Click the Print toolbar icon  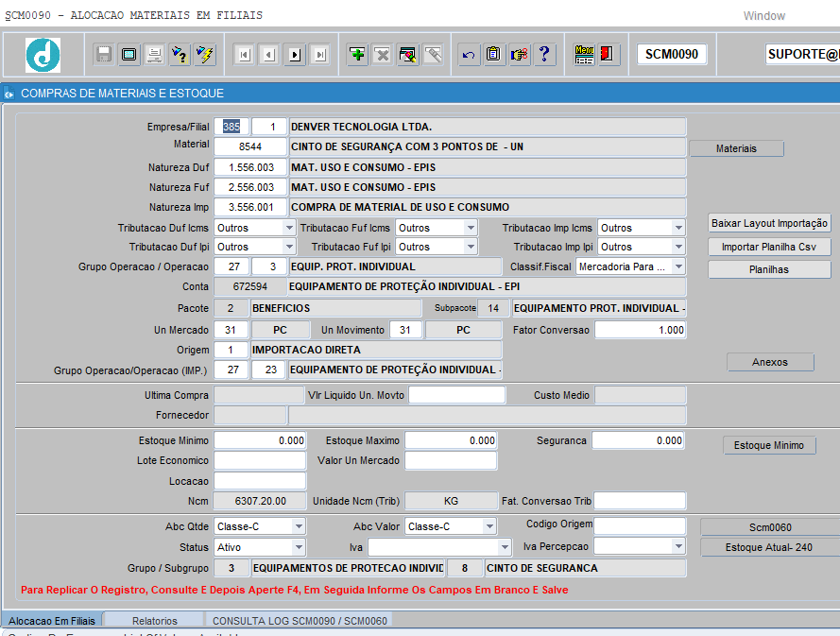pyautogui.click(x=154, y=55)
